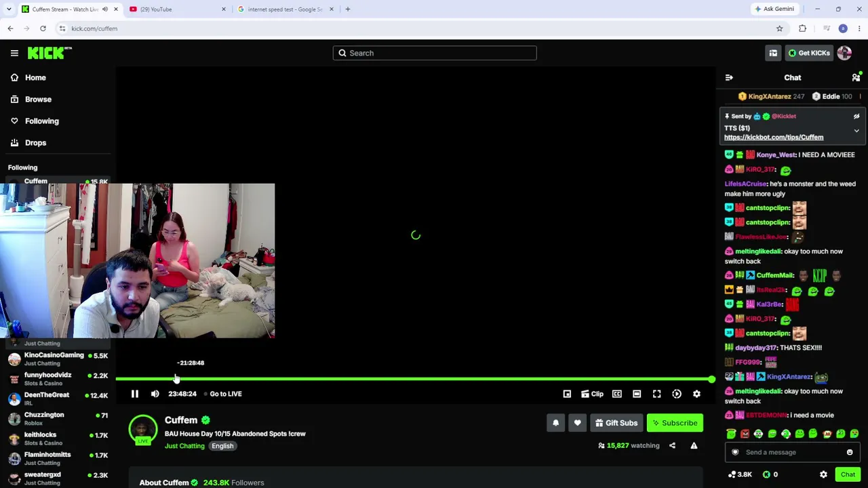Viewport: 868px width, 488px height.
Task: Follow Cuffem with the heart button
Action: 577,423
